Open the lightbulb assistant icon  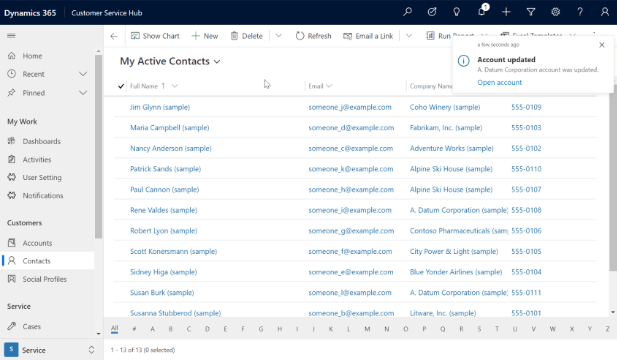tap(456, 12)
